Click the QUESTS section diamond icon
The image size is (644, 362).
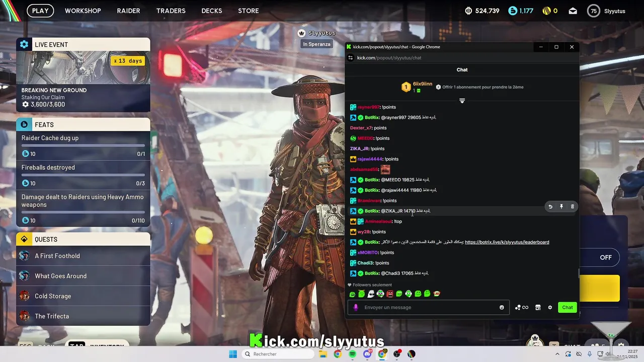pyautogui.click(x=24, y=239)
